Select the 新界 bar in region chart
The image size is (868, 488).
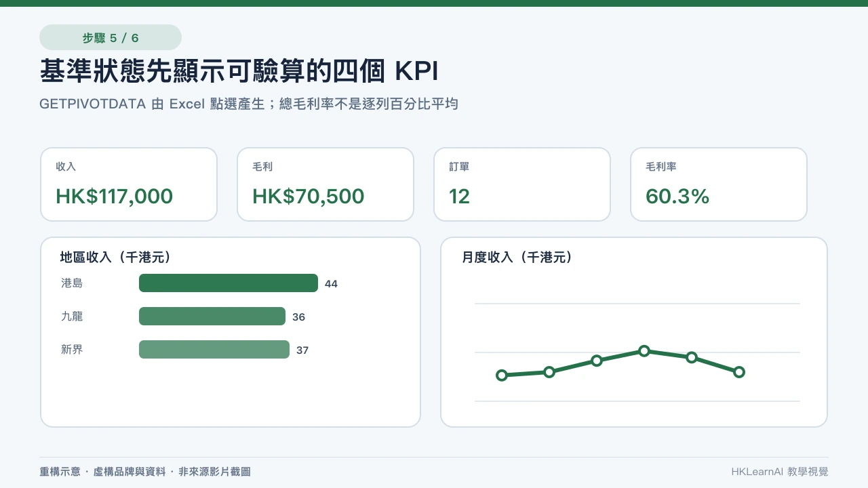coord(214,349)
